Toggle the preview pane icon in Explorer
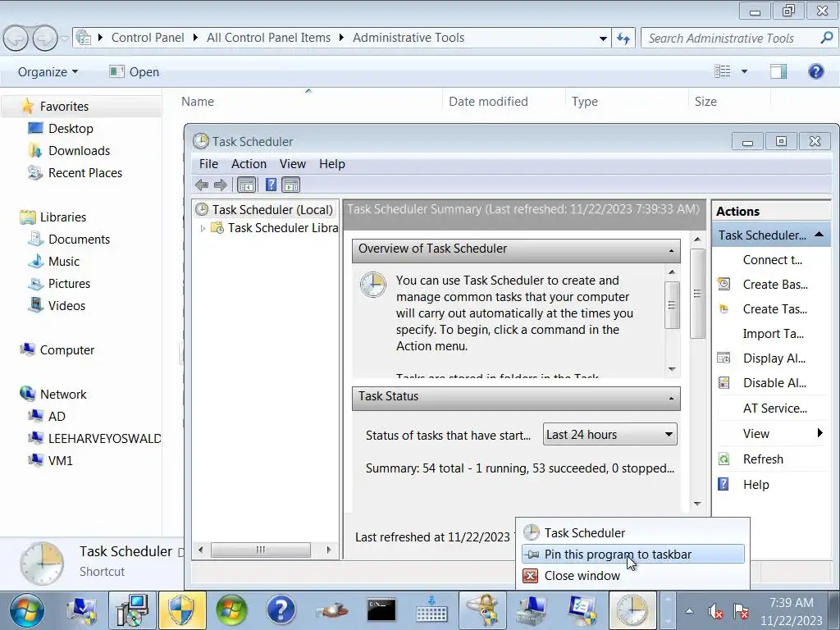This screenshot has width=840, height=630. point(778,71)
